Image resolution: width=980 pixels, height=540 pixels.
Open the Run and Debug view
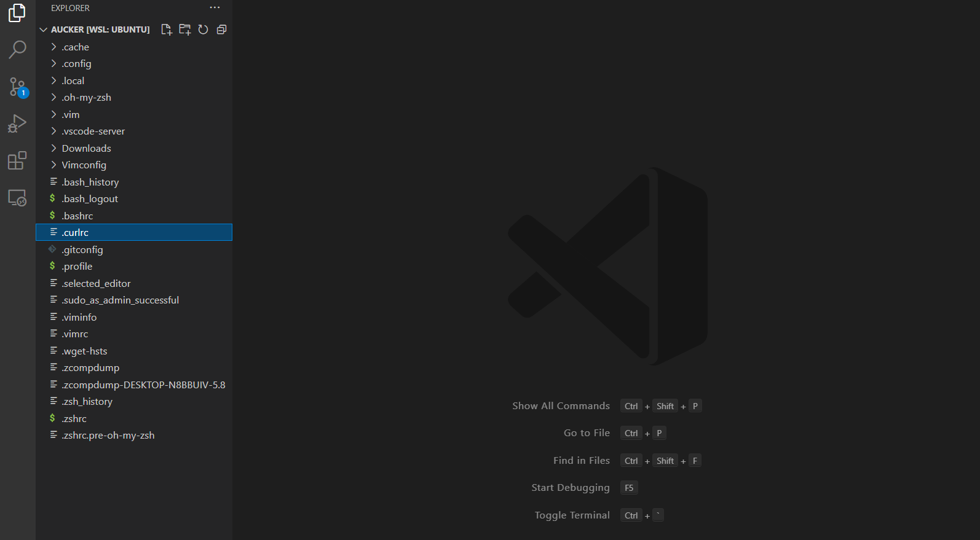click(x=17, y=123)
